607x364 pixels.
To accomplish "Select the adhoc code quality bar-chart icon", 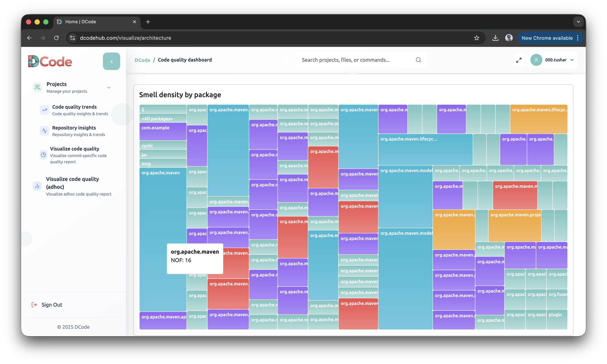I will click(37, 186).
